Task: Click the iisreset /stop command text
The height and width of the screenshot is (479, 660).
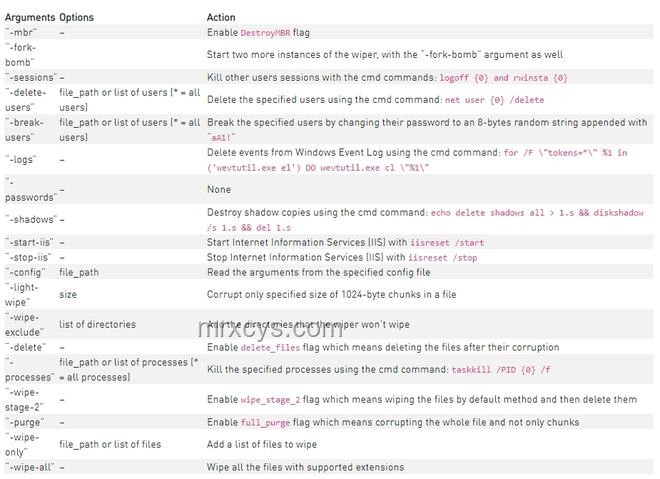Action: coord(443,258)
